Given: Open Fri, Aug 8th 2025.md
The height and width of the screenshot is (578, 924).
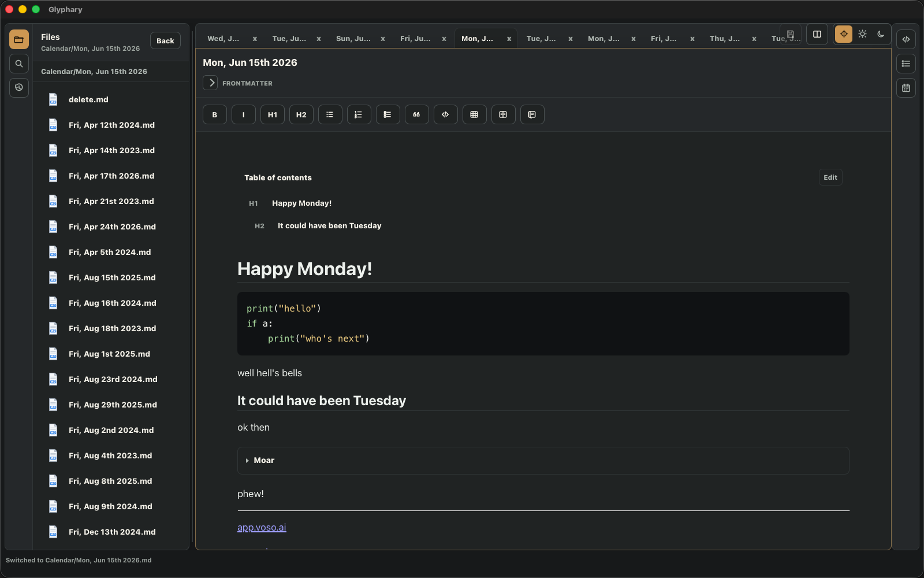Looking at the screenshot, I should tap(111, 481).
